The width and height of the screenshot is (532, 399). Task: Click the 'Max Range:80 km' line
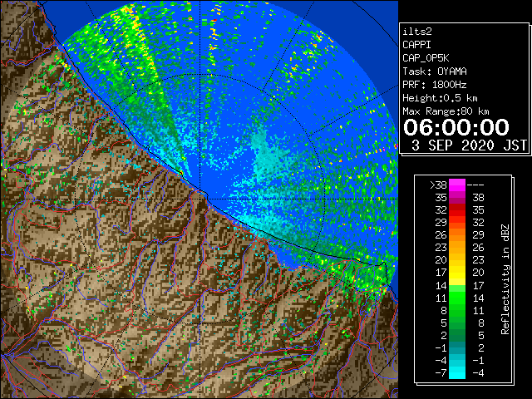446,111
